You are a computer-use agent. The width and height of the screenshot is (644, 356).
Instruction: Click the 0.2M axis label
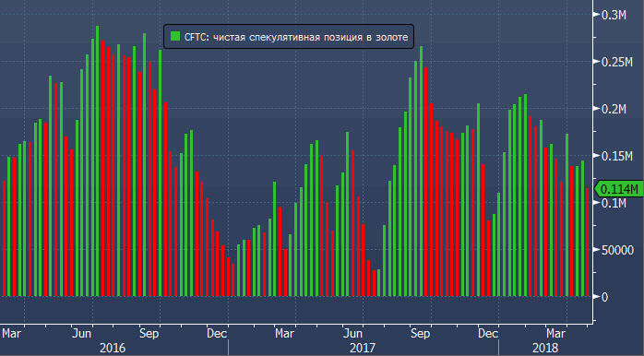pos(614,109)
